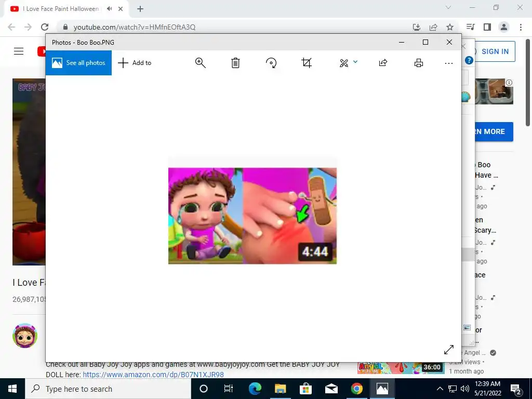The width and height of the screenshot is (532, 399).
Task: Mute tab audio speaker icon
Action: pyautogui.click(x=109, y=9)
